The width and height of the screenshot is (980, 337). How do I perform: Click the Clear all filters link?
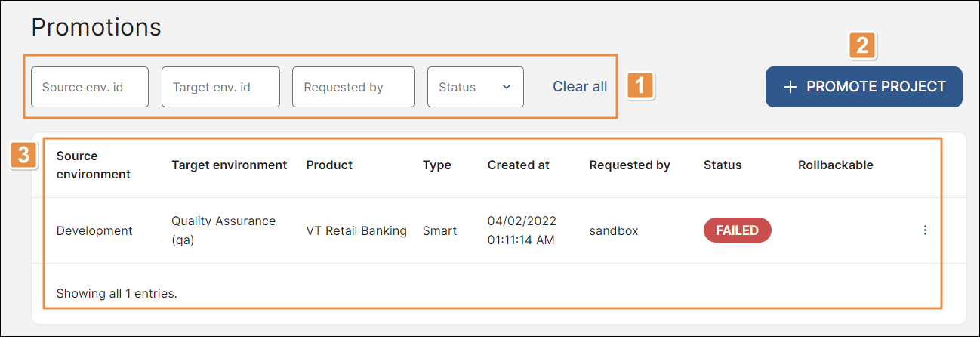pos(579,87)
